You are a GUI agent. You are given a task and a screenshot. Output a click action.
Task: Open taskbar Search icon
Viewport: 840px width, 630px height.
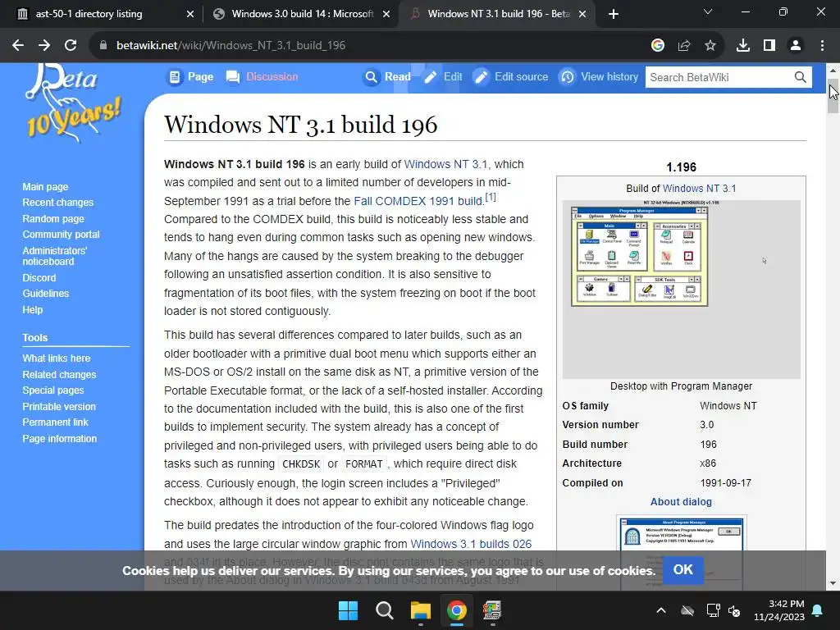coord(384,610)
